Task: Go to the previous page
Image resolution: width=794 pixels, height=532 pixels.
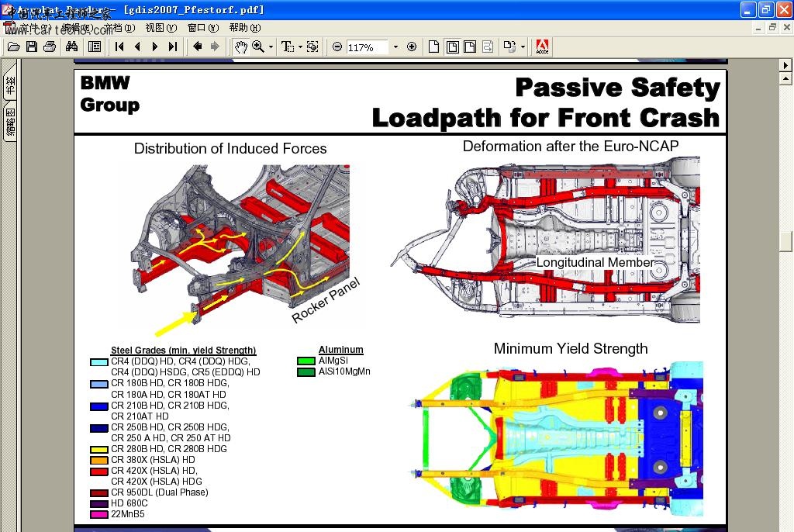Action: pyautogui.click(x=137, y=47)
